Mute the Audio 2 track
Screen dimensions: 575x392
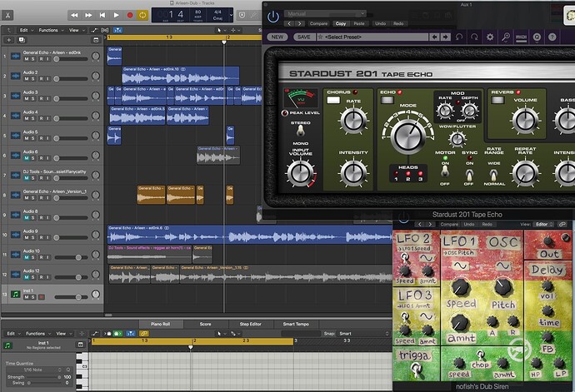tap(27, 79)
